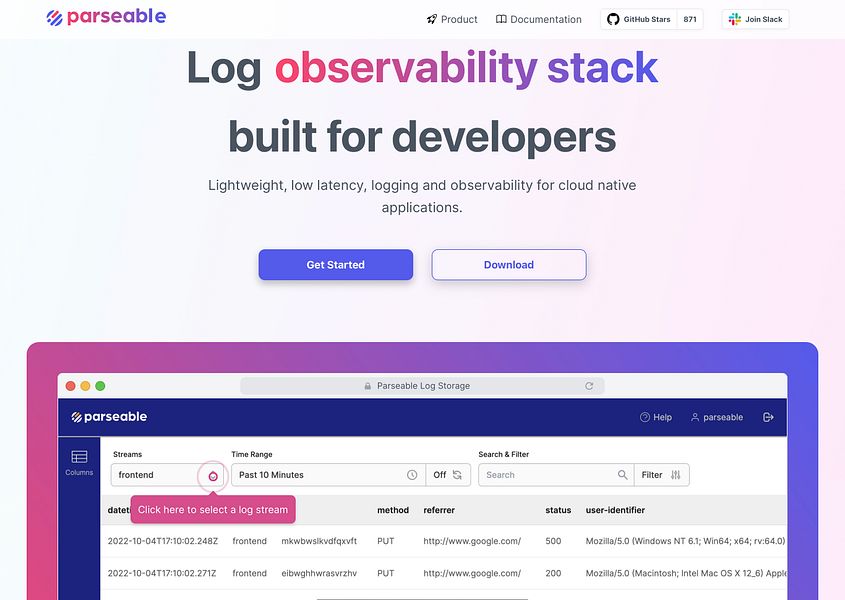
Task: Click the Get Started button
Action: 336,265
